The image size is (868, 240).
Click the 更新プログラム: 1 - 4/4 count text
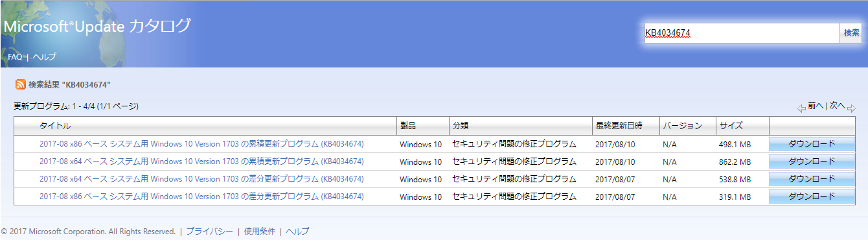pyautogui.click(x=76, y=106)
